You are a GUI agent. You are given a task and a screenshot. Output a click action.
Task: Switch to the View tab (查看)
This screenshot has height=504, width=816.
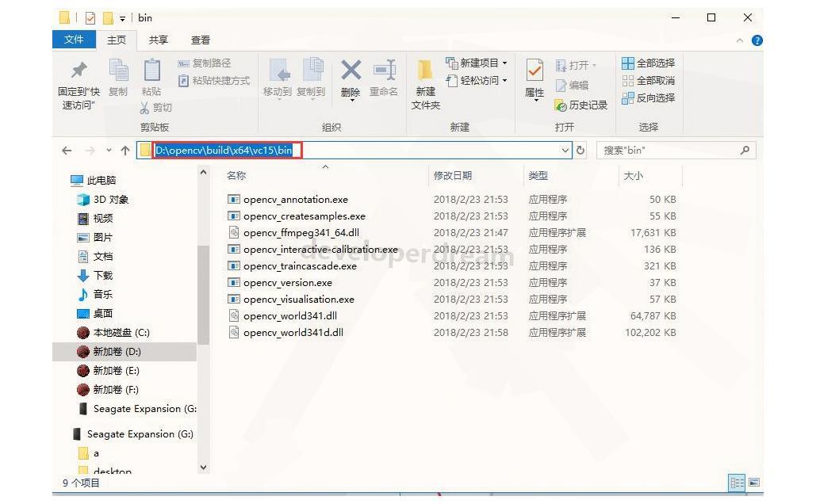pos(201,40)
